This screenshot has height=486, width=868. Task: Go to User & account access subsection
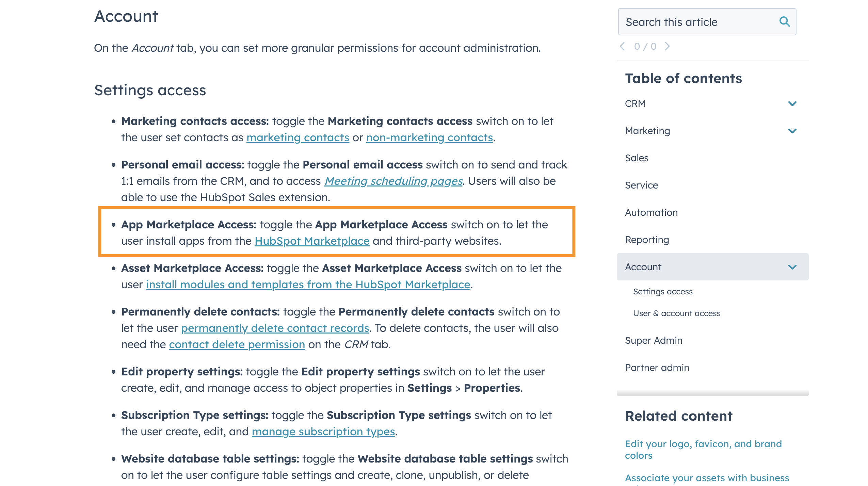676,313
